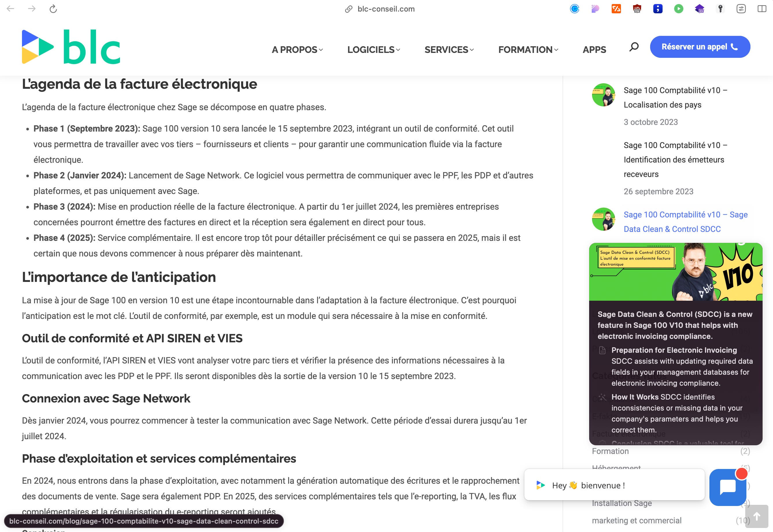773x532 pixels.
Task: Open the FORMATION menu item
Action: (x=526, y=50)
